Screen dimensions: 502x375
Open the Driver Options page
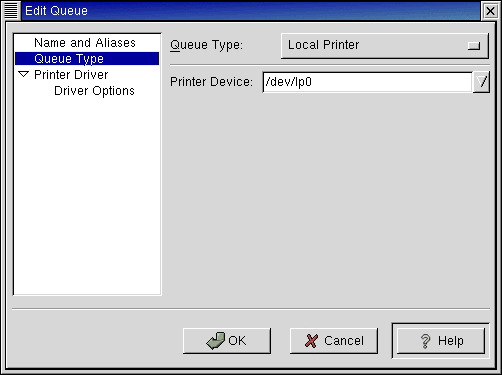point(94,91)
